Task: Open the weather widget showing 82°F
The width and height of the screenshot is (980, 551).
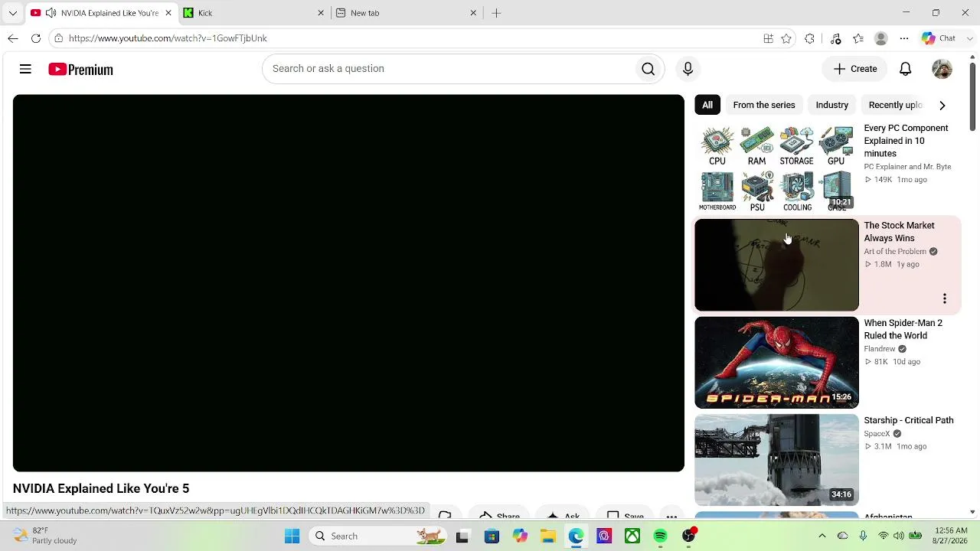Action: click(x=44, y=536)
